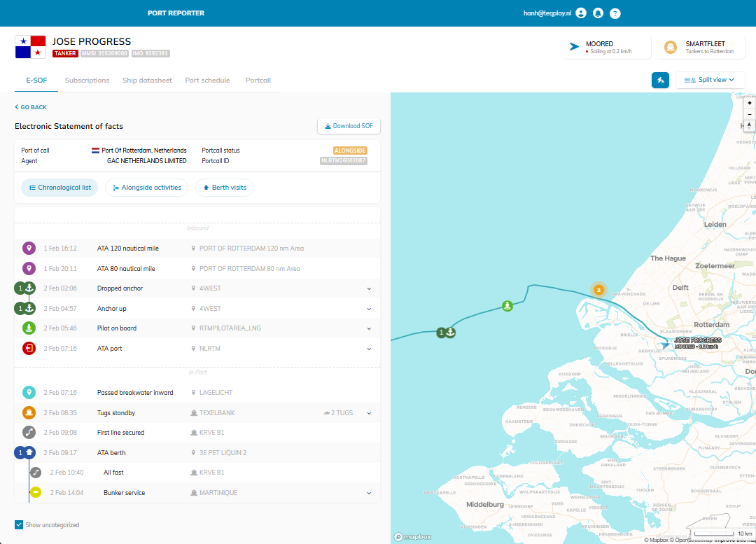
Task: Open the Split view dropdown
Action: [x=710, y=80]
